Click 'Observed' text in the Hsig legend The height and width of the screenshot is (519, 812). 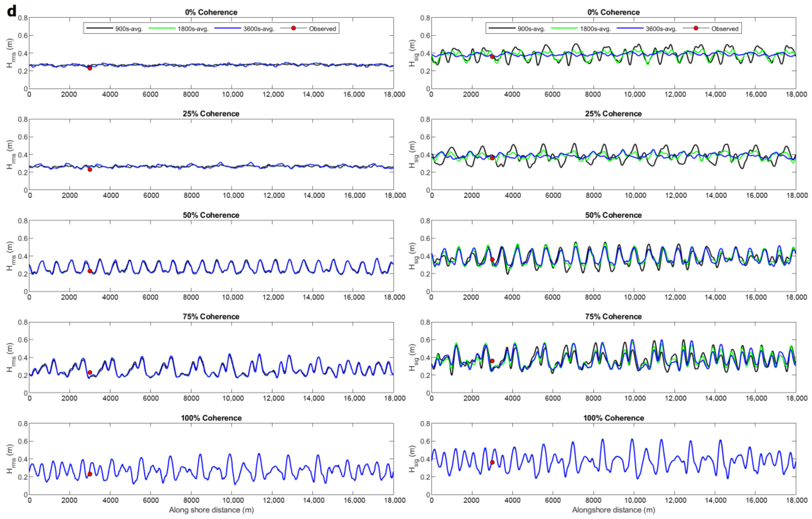click(725, 29)
